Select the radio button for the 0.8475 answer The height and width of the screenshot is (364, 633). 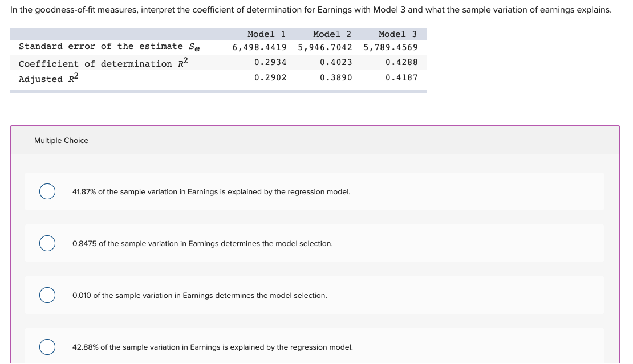click(47, 243)
